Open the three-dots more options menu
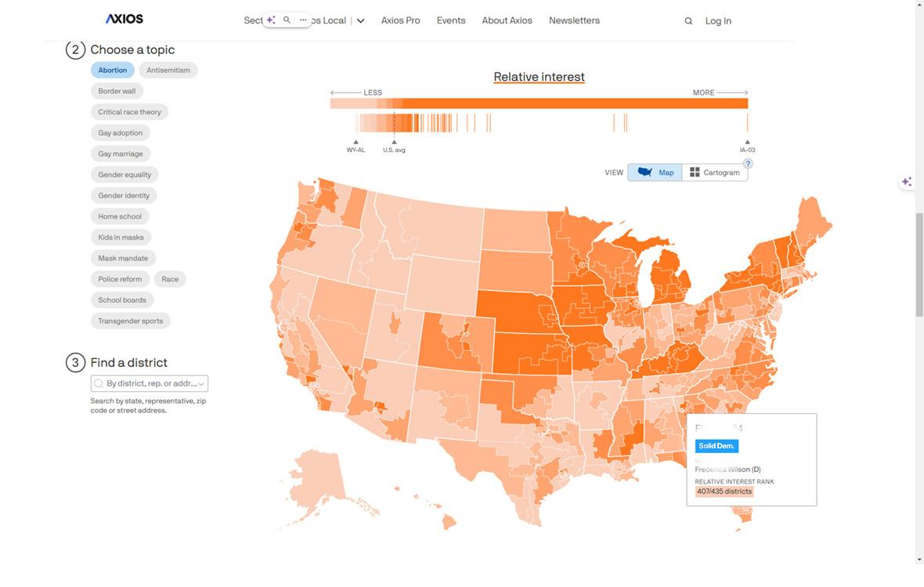The image size is (924, 587). [x=303, y=20]
